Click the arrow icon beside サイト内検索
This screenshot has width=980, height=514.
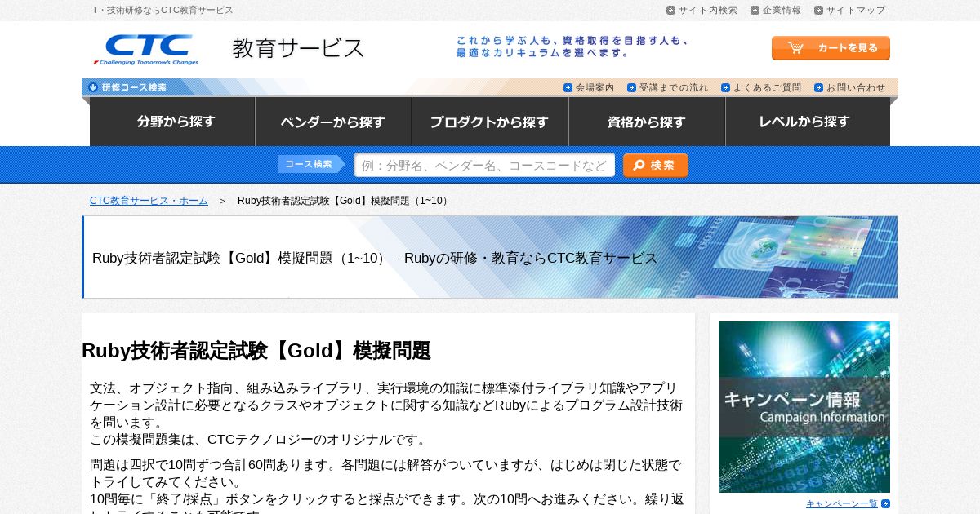point(670,11)
